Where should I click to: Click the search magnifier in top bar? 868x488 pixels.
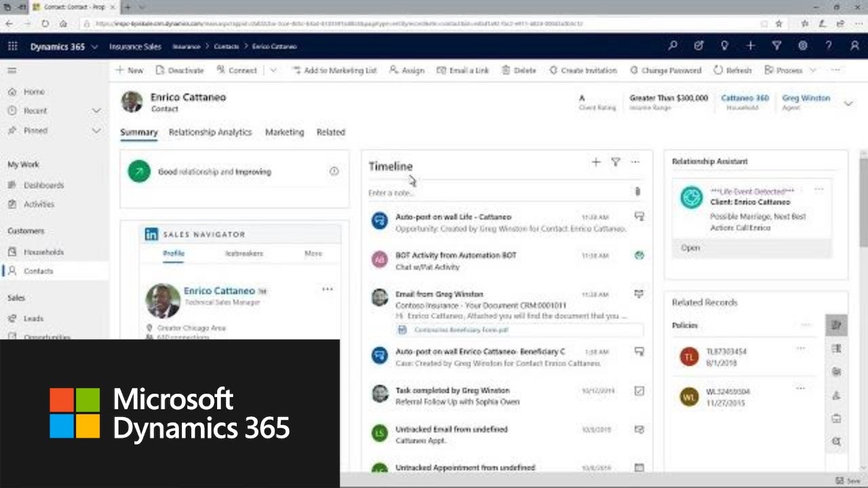pyautogui.click(x=673, y=46)
